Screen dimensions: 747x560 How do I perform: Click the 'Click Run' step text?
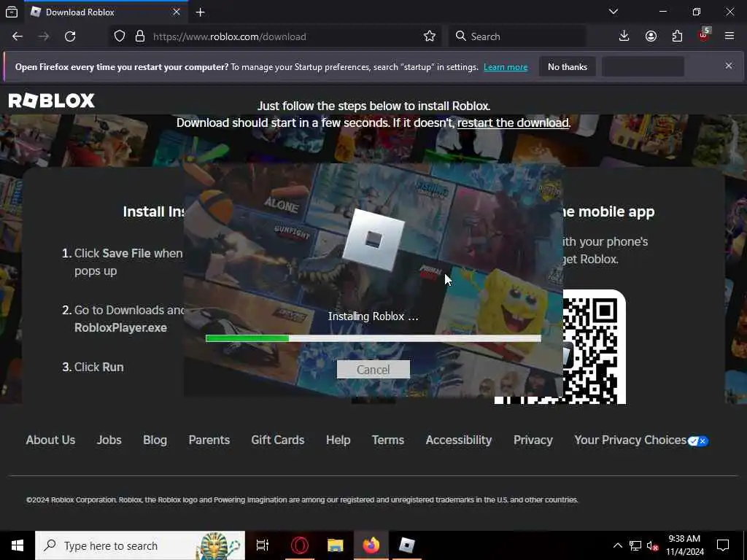tap(98, 367)
